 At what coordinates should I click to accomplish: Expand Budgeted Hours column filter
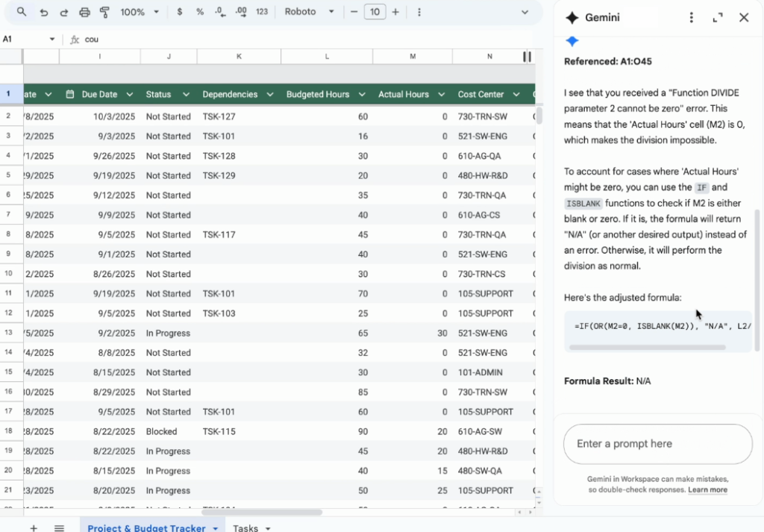coord(362,95)
